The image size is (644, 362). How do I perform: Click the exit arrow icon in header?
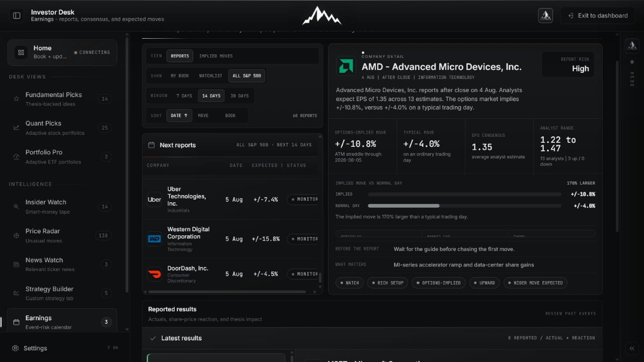pos(571,16)
